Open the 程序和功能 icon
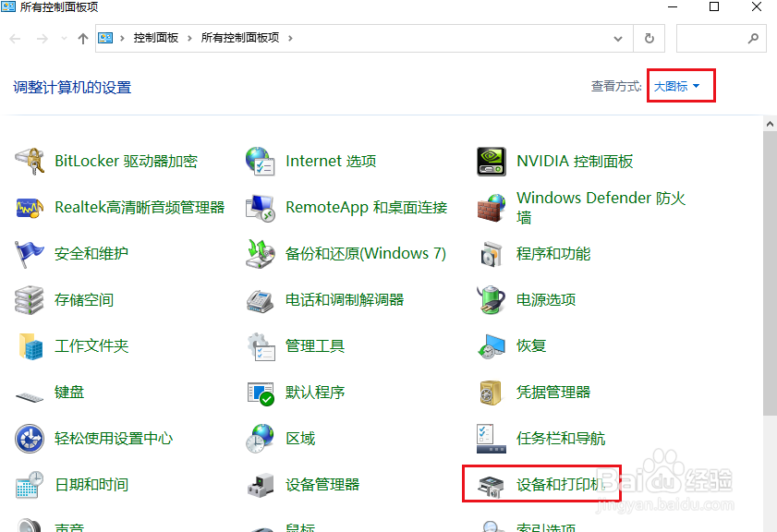 pyautogui.click(x=492, y=254)
